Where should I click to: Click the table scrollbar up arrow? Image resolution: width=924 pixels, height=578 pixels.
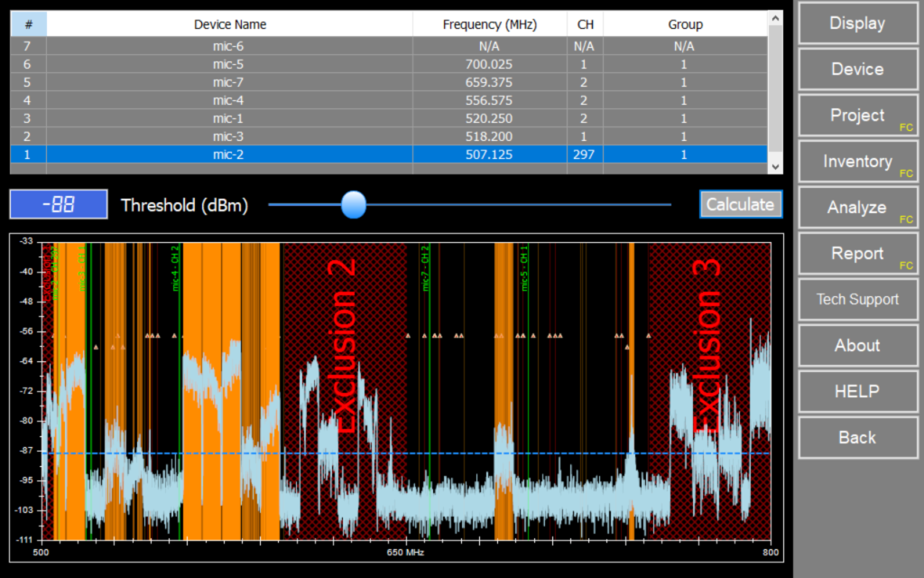pos(774,16)
